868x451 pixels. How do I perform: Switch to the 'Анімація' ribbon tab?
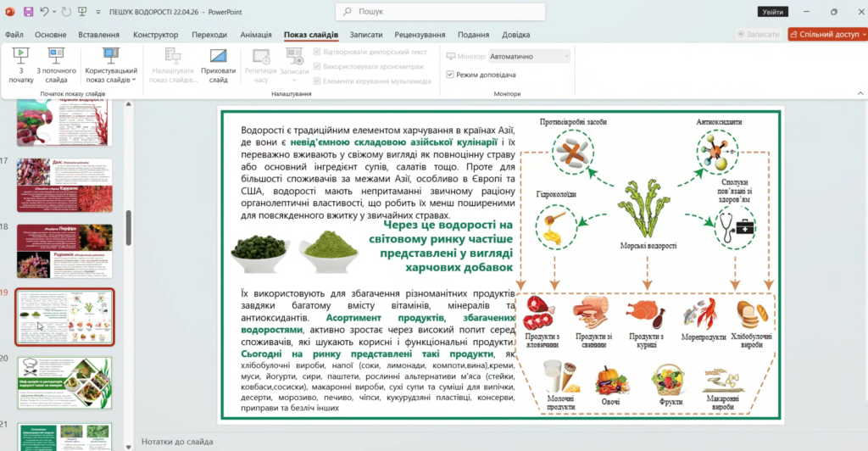click(x=255, y=35)
